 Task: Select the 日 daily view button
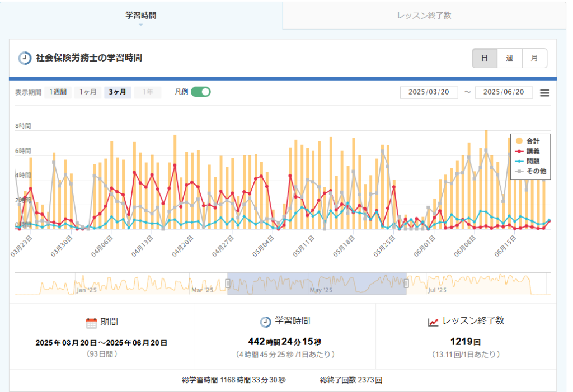coord(485,58)
